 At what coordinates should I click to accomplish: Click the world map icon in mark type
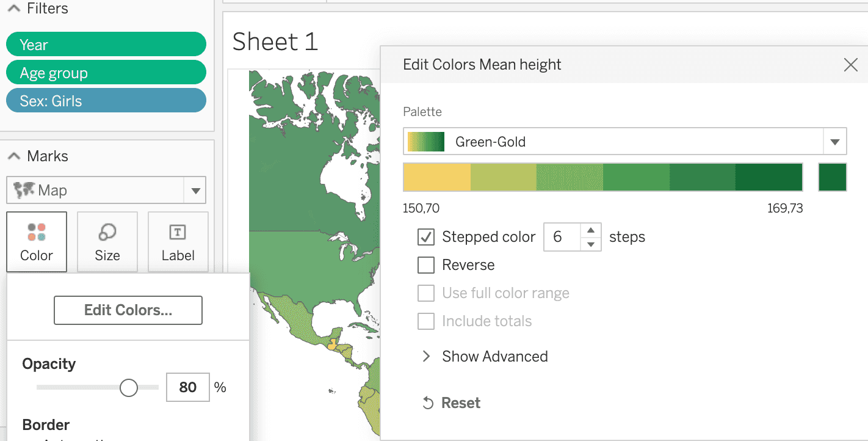[24, 190]
